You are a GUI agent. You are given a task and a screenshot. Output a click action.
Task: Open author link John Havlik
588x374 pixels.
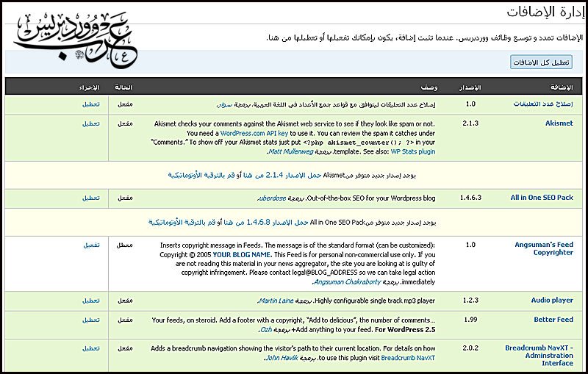click(282, 358)
